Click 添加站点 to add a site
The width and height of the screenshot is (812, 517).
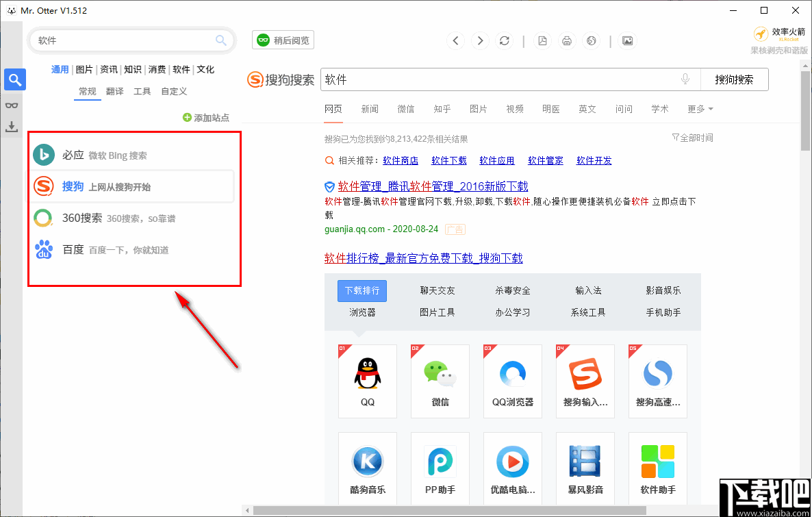pyautogui.click(x=206, y=118)
